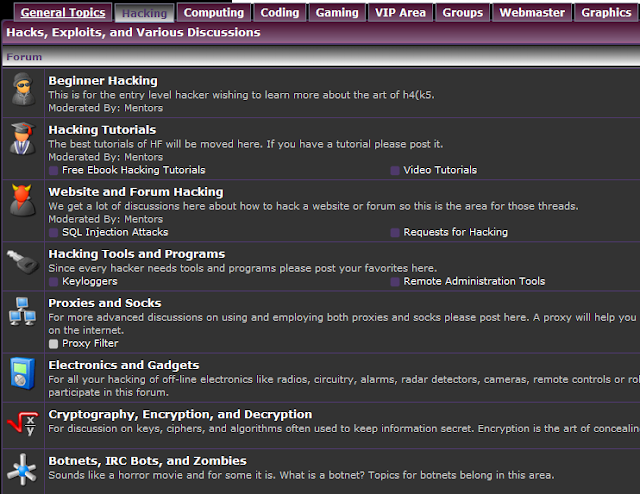Click 'Hacks, Exploits, and Various Discussions' heading
The height and width of the screenshot is (494, 640).
pos(133,32)
